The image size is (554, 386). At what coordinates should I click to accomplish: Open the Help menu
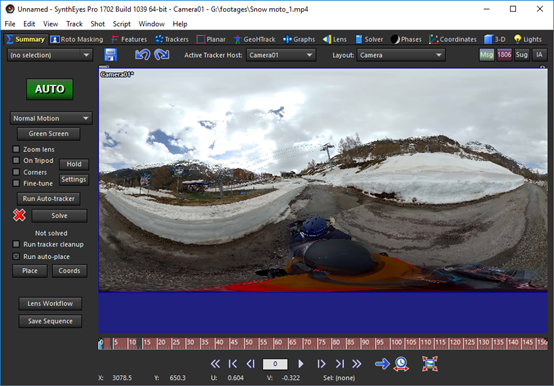point(180,24)
